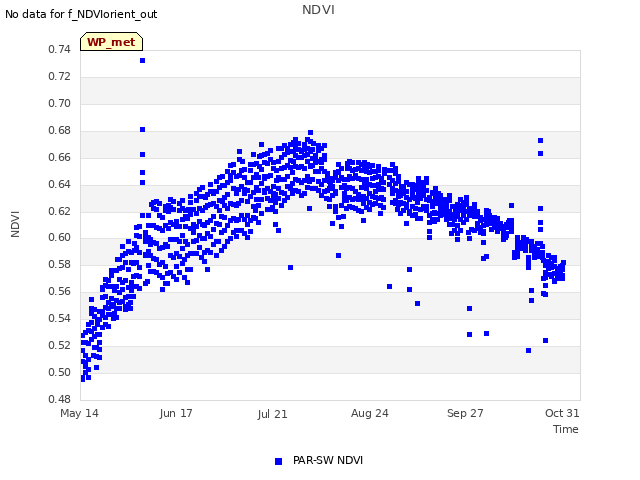This screenshot has width=640, height=480.
Task: Click the 0.60 y-axis tick label
Action: click(x=59, y=237)
